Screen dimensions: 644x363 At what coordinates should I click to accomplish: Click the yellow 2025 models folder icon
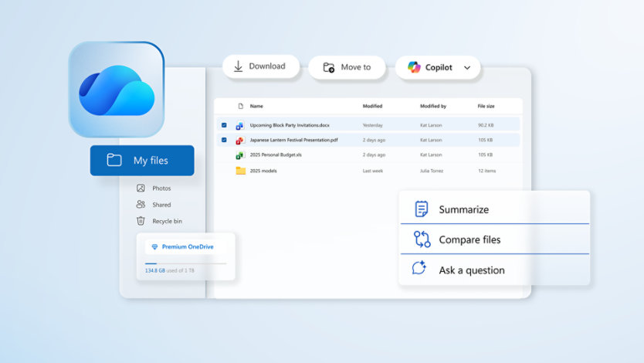point(241,171)
